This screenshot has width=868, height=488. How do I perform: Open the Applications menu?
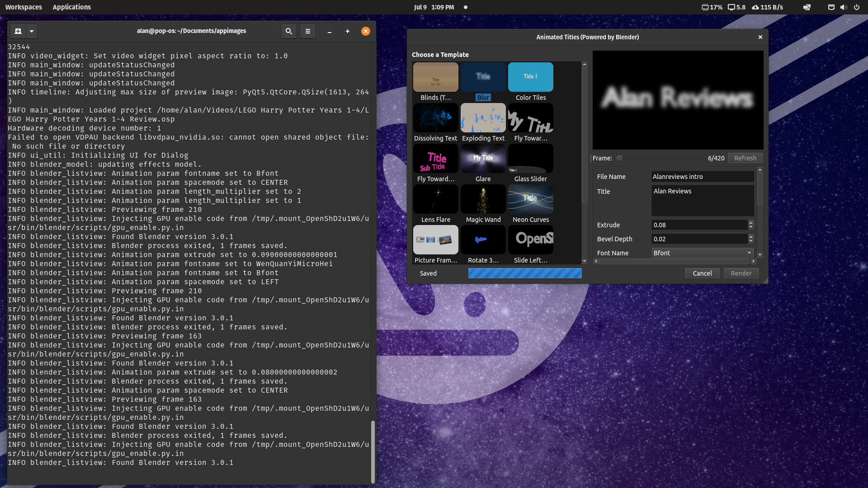click(71, 7)
